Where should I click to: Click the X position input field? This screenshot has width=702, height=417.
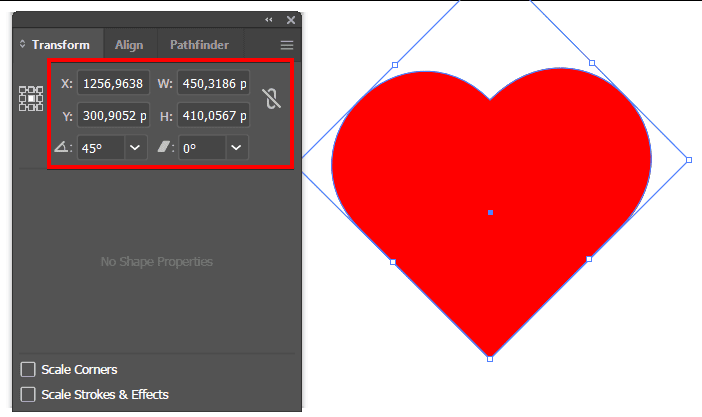(x=114, y=83)
